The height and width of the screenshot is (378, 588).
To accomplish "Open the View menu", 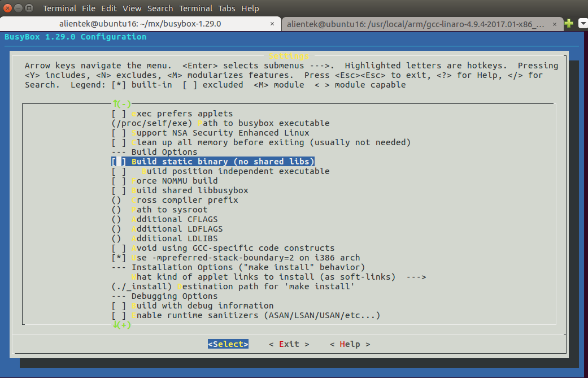I will 132,8.
